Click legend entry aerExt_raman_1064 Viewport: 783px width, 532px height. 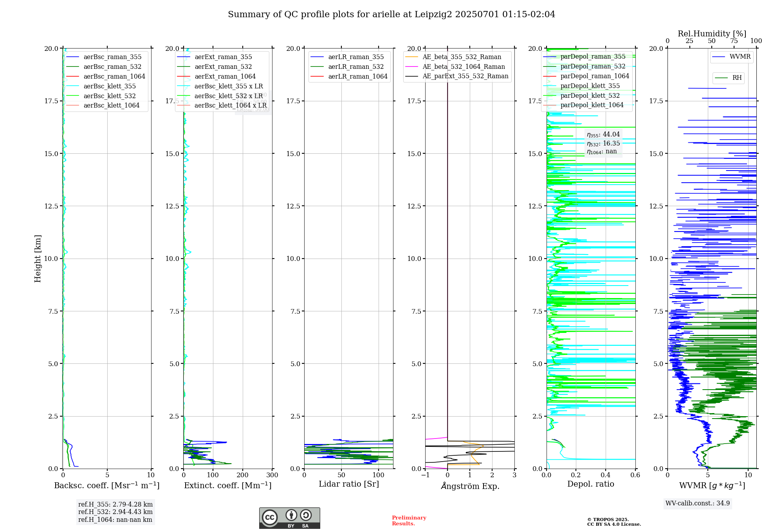pos(225,77)
